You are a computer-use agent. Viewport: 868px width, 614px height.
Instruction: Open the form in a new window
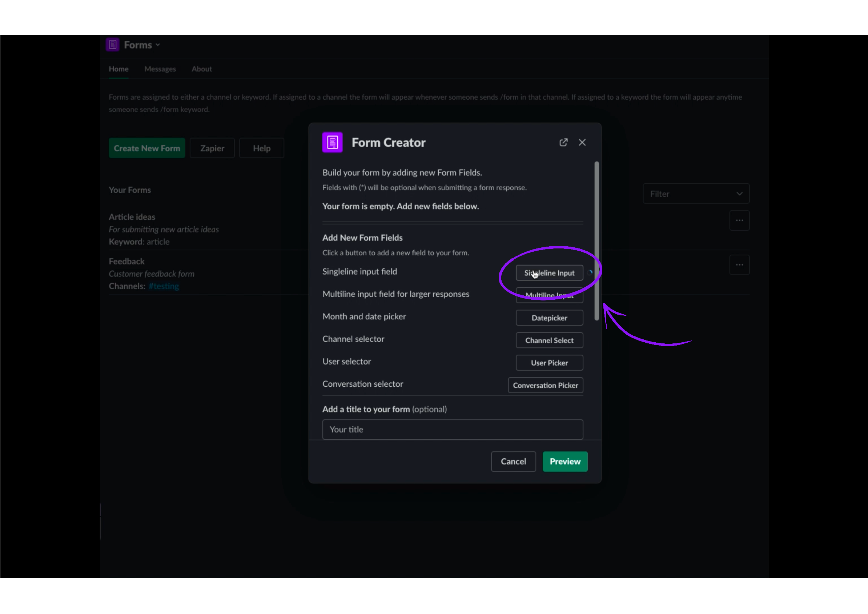point(563,142)
